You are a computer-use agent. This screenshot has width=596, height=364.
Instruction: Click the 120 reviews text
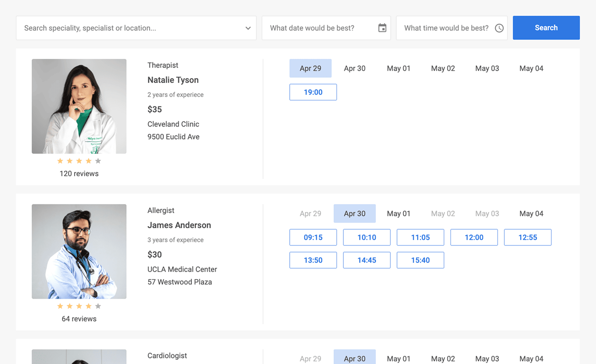tap(79, 174)
